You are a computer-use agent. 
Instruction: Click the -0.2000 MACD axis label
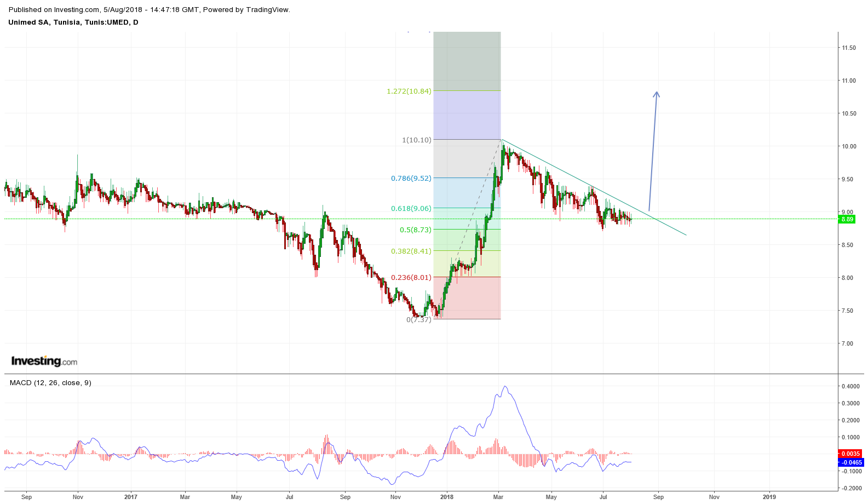[850, 488]
